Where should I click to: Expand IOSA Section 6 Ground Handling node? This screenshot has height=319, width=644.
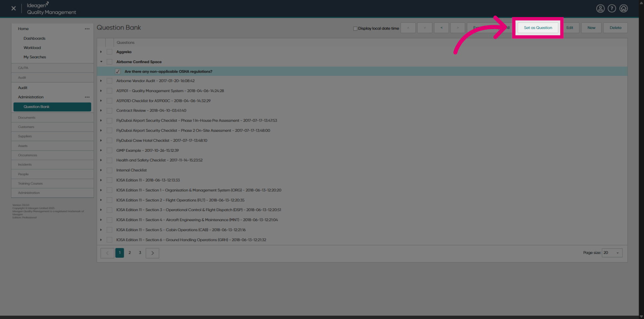(101, 240)
